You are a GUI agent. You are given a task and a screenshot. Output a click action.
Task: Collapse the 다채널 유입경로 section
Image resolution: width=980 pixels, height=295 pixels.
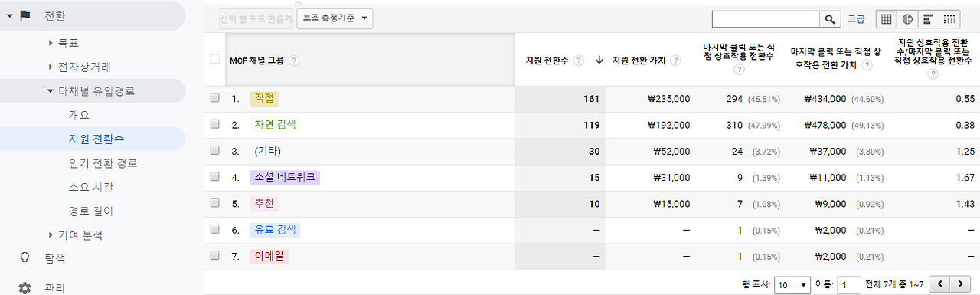click(x=91, y=90)
